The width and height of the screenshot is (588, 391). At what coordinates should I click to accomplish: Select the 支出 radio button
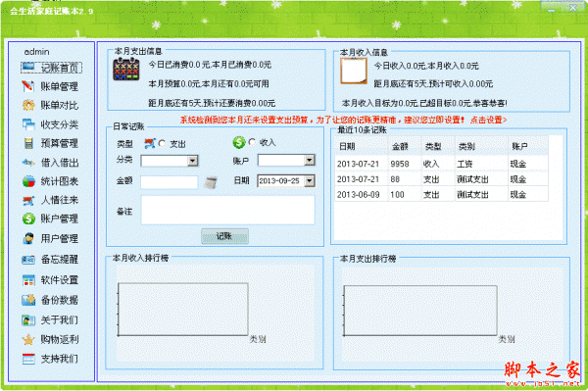pos(162,144)
